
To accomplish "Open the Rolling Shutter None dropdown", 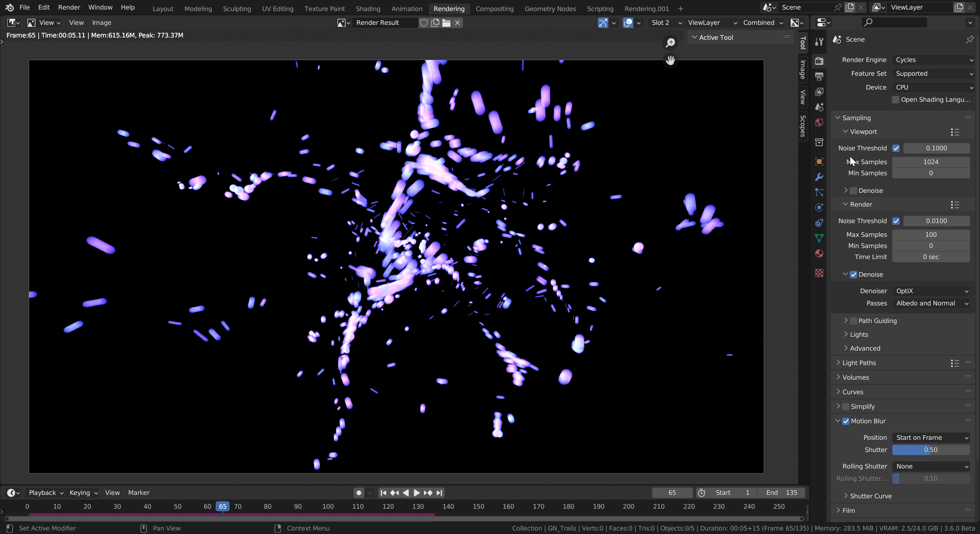I will 931,467.
